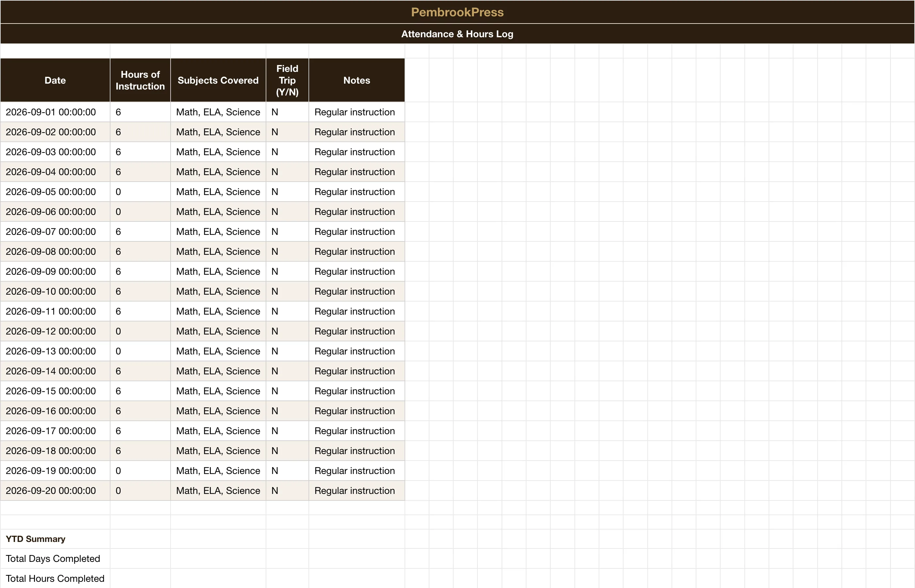Select field trip N for 2026-09-08
The width and height of the screenshot is (915, 588).
[287, 252]
